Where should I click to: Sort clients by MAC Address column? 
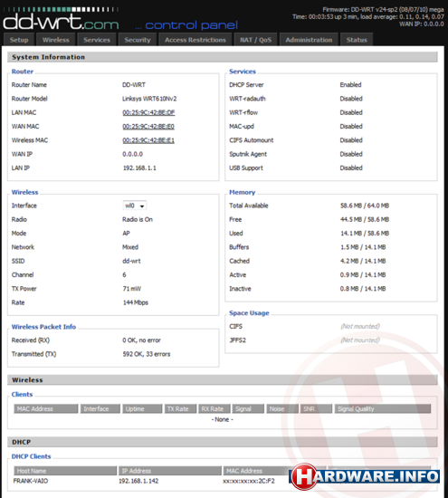[x=46, y=408]
